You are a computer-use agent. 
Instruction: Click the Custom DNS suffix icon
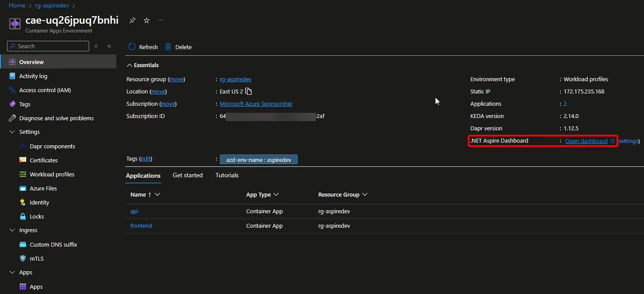tap(23, 244)
